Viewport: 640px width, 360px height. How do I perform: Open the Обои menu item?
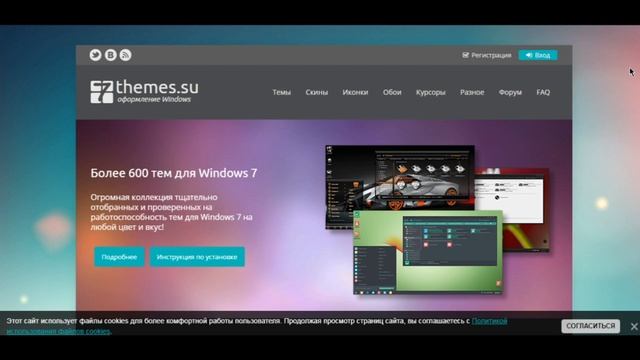pos(392,92)
